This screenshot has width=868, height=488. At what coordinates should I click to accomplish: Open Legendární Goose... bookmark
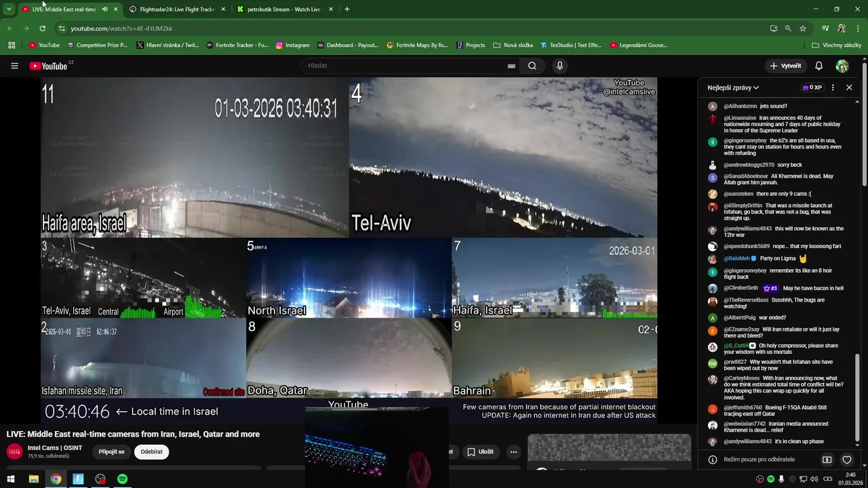pyautogui.click(x=638, y=45)
